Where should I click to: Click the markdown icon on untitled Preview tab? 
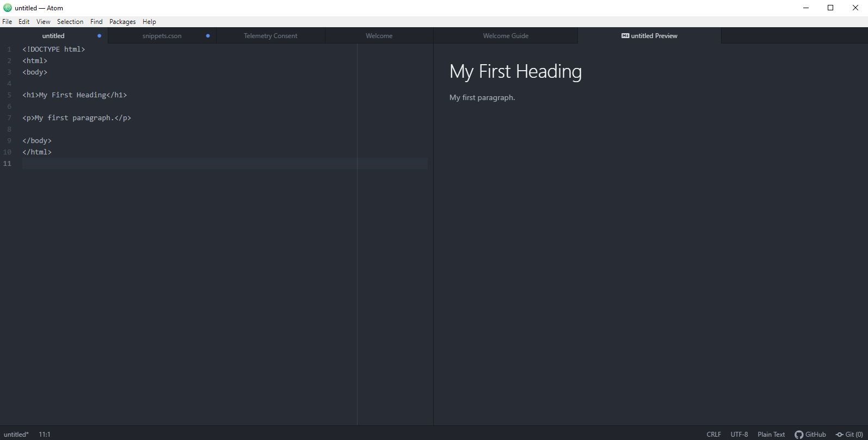click(x=625, y=36)
